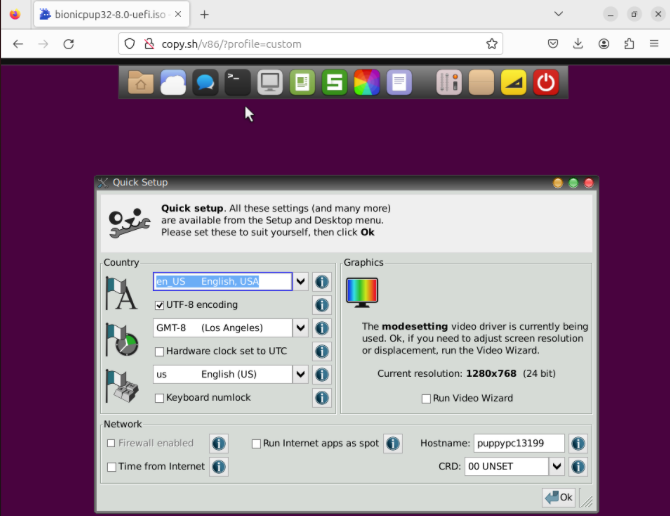Click the Quick Setup green maximize button
The image size is (670, 517).
[573, 183]
